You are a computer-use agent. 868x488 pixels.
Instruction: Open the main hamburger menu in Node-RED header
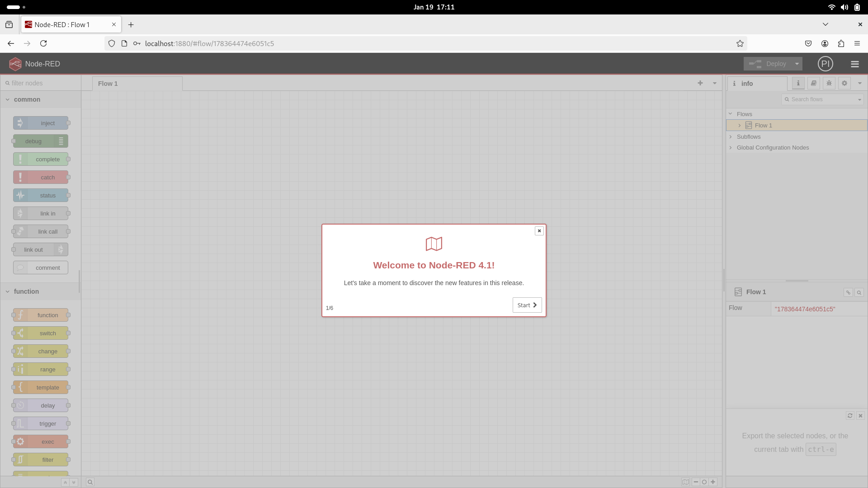[854, 64]
